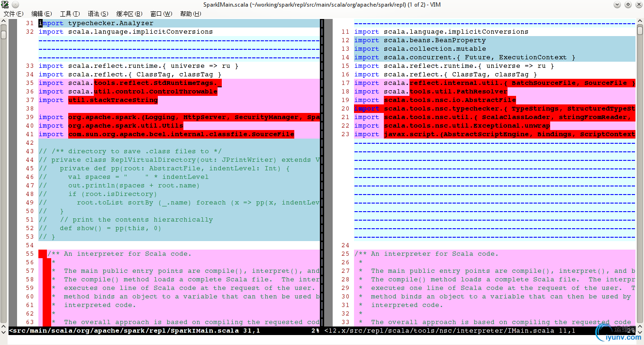Maximize the VIM window
This screenshot has width=644, height=345.
628,5
